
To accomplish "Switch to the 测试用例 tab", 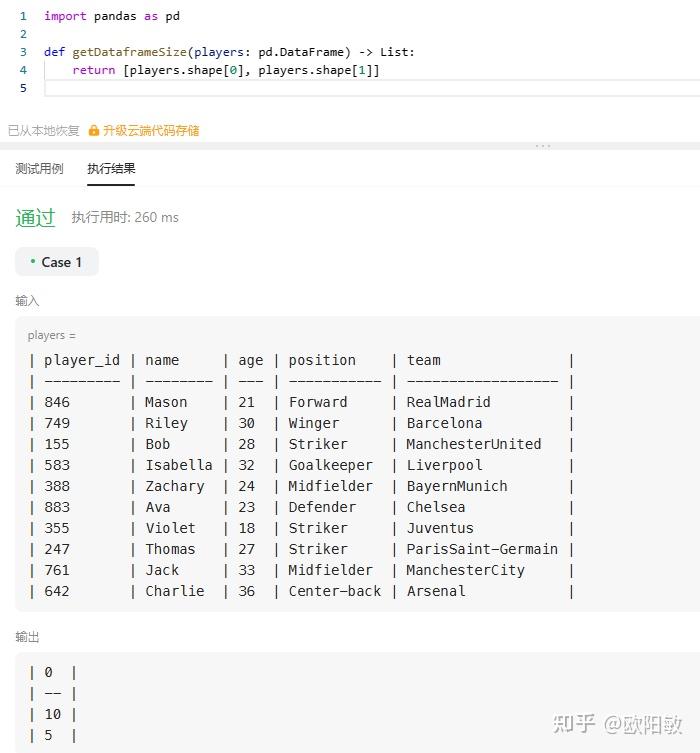I will [x=39, y=169].
